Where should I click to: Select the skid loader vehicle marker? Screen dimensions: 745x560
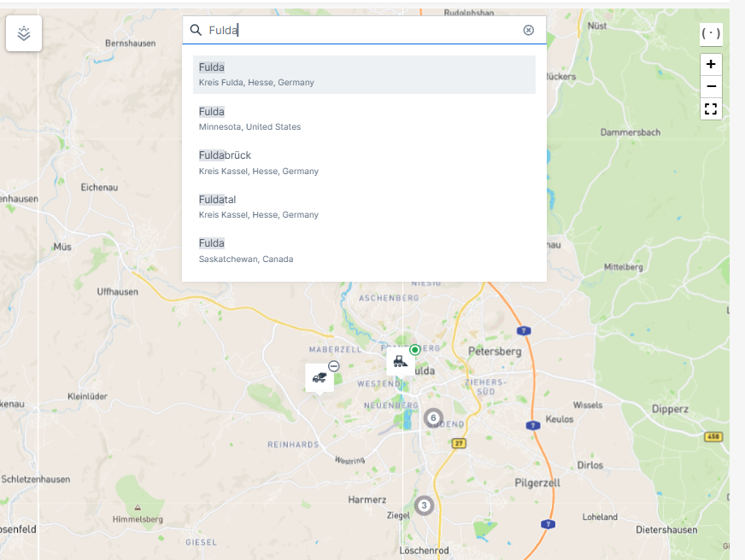point(399,361)
